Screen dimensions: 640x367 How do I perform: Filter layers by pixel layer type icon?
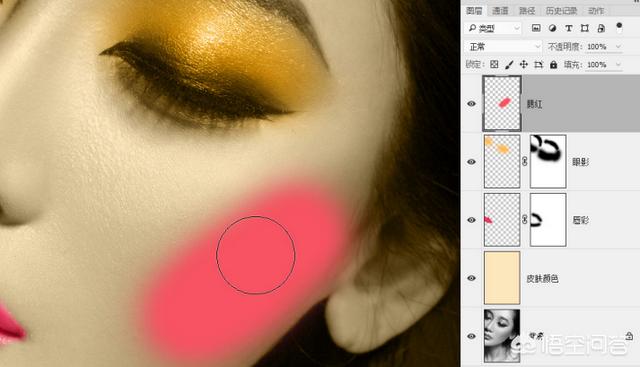pyautogui.click(x=536, y=28)
